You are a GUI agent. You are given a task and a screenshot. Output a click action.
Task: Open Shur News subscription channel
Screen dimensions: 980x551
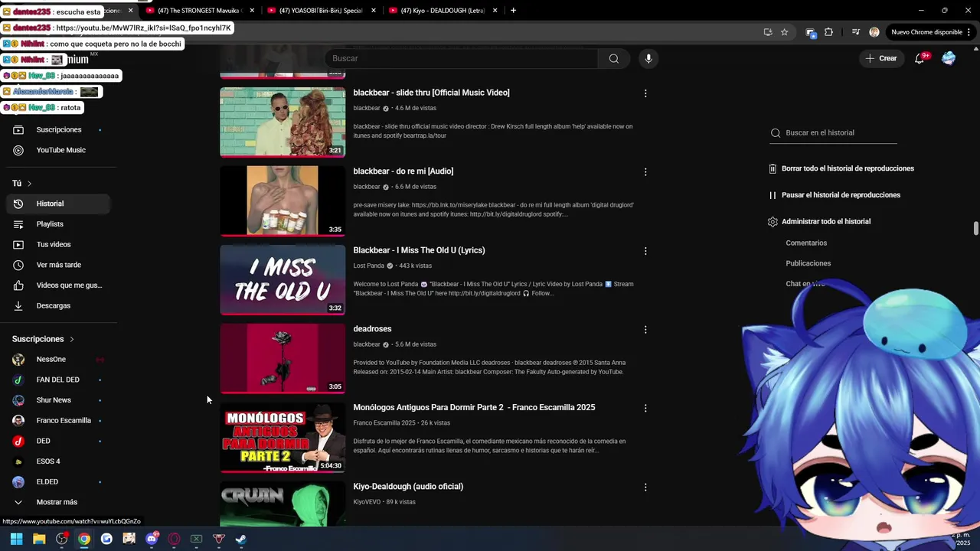[57, 400]
